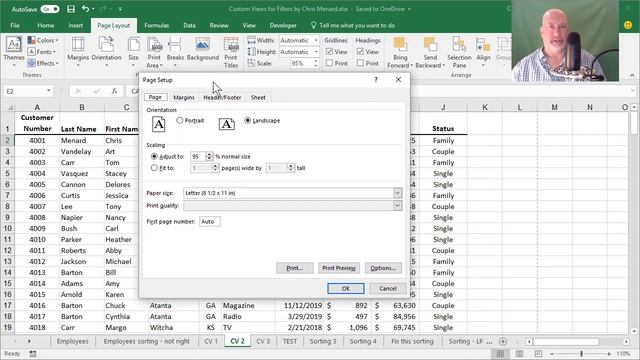The height and width of the screenshot is (360, 640).
Task: Click the First page number field
Action: tap(210, 221)
